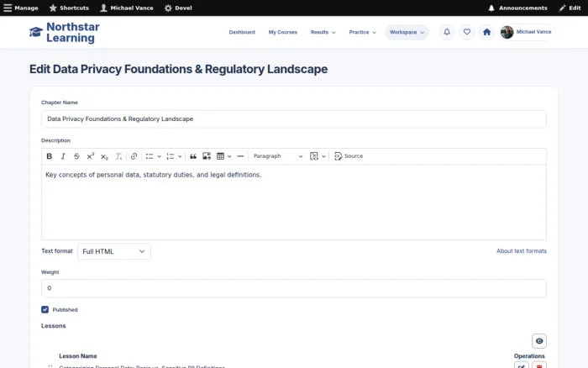588x368 pixels.
Task: Toggle lesson row weights with eye button
Action: point(539,341)
